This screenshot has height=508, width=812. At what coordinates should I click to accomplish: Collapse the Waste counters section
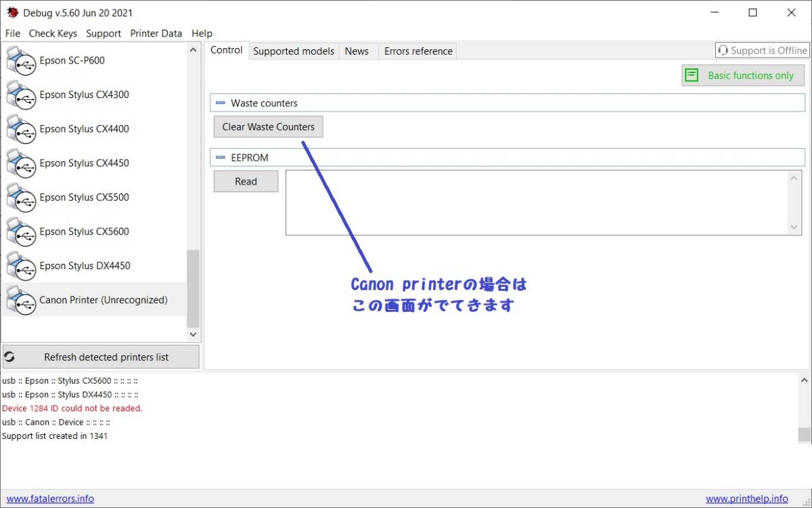coord(220,103)
